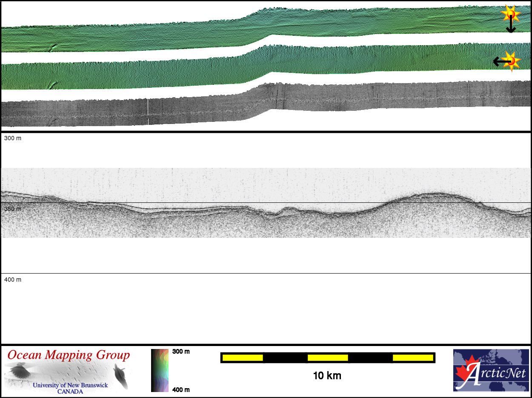Click the curved scour mark on top bathymetry strip

click(x=53, y=47)
